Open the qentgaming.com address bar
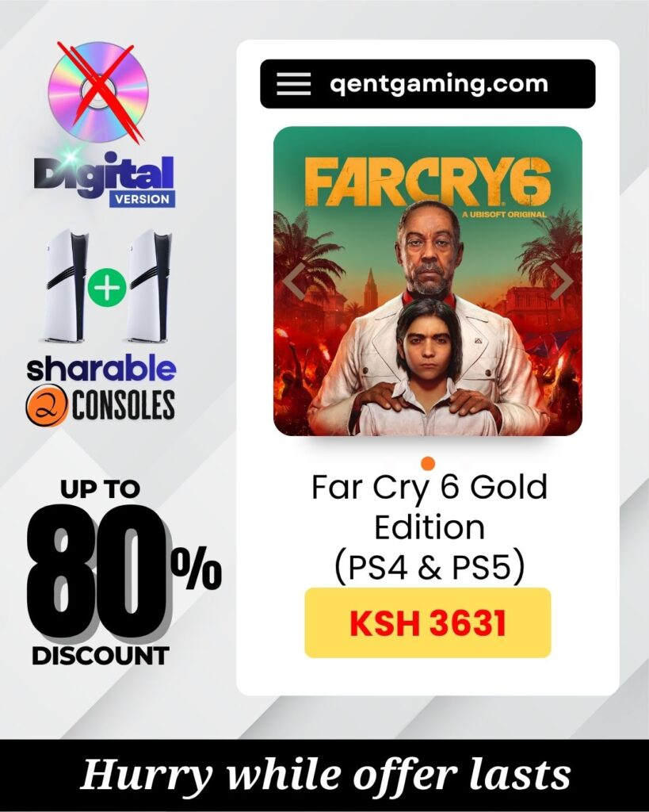This screenshot has width=649, height=812. tap(428, 84)
